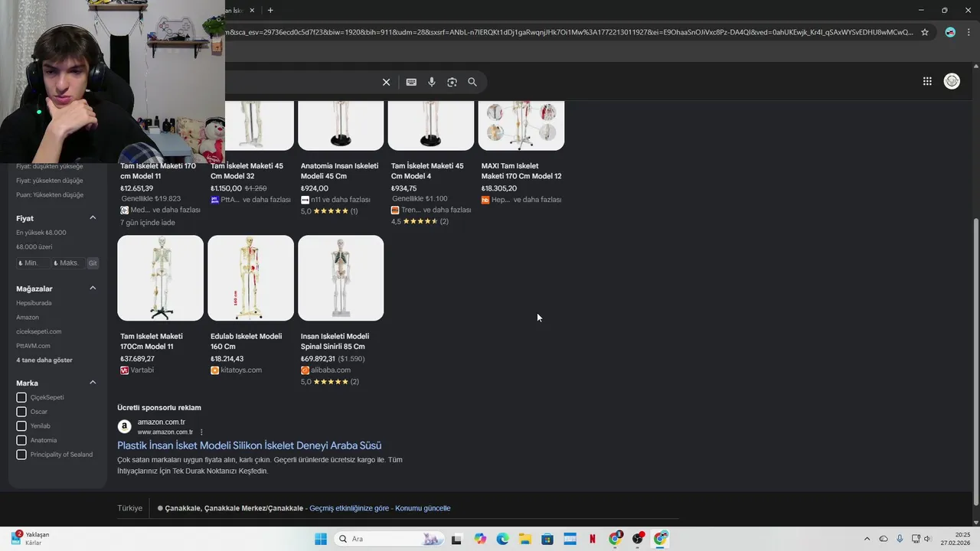Open the Chrome profile icon in toolbar
980x551 pixels.
tap(950, 32)
